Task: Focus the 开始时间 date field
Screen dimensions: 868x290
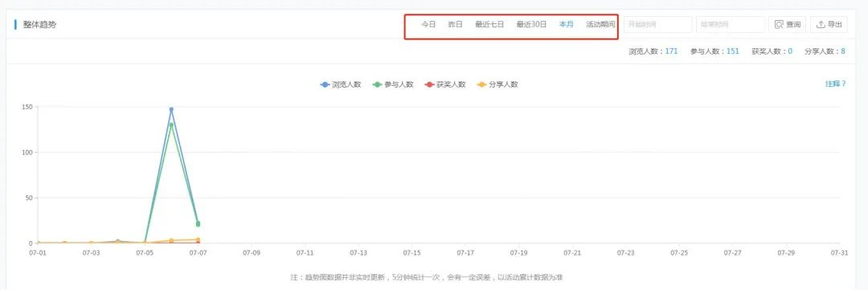Action: [x=658, y=24]
